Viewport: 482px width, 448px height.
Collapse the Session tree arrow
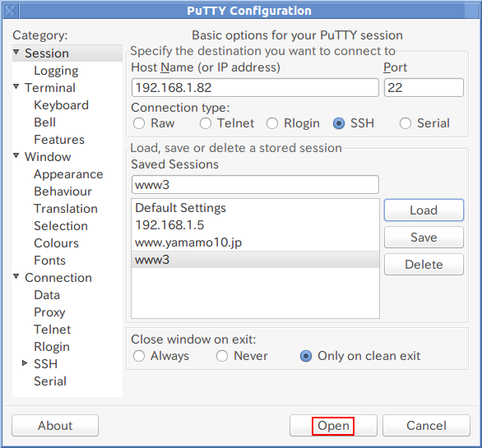pyautogui.click(x=16, y=52)
